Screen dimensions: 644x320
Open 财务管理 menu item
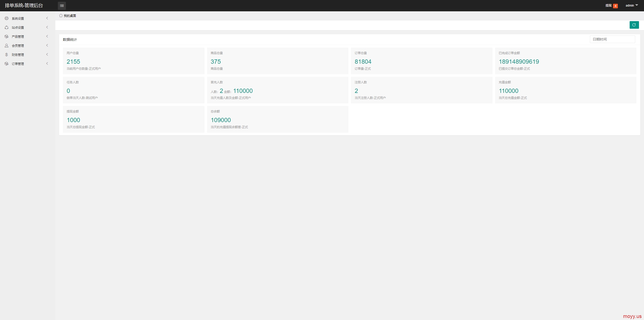click(x=27, y=55)
